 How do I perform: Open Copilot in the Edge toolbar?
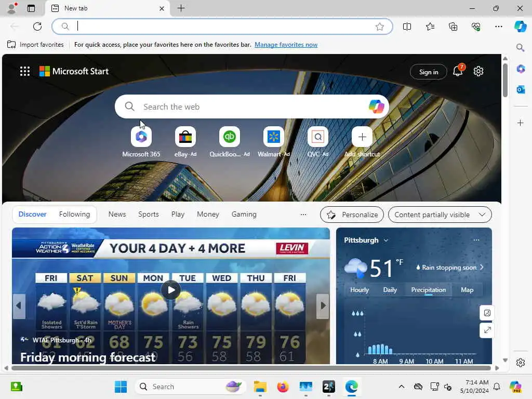click(x=521, y=26)
